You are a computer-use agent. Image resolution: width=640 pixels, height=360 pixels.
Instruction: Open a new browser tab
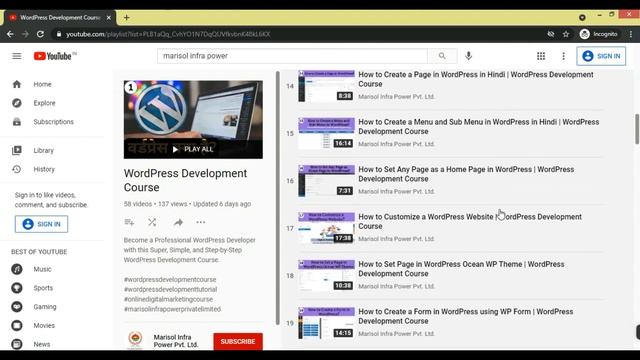pos(127,18)
